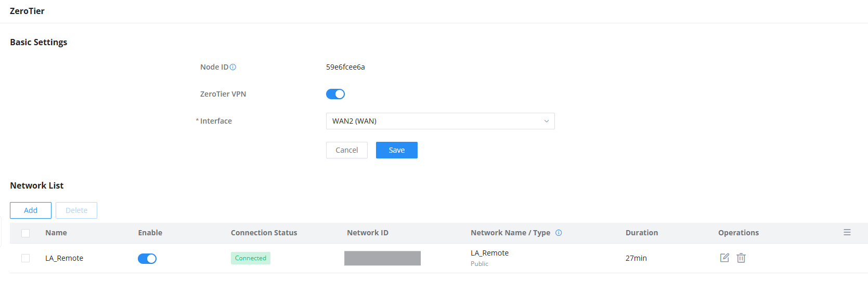The height and width of the screenshot is (294, 868).
Task: Click the Network Name / Type info icon
Action: (x=559, y=233)
